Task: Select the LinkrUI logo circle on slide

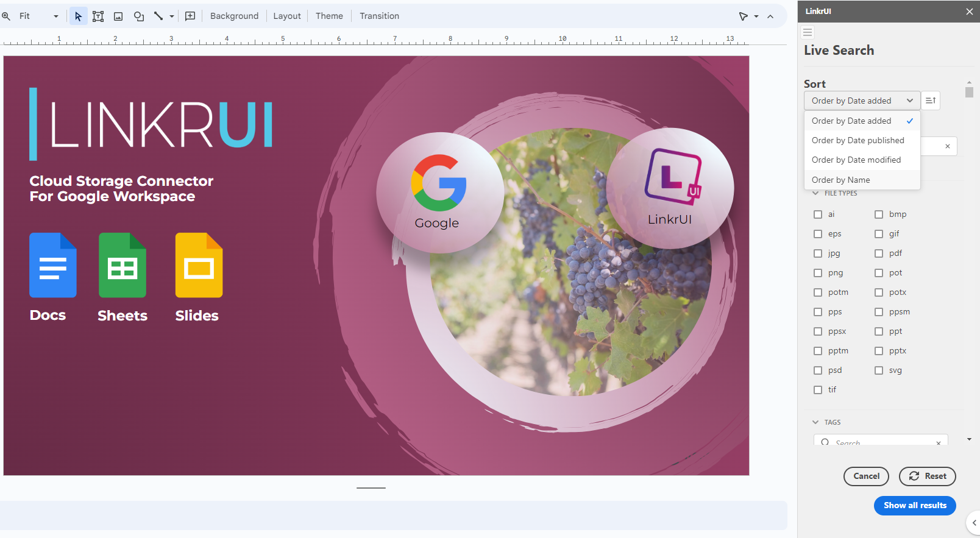Action: point(670,188)
